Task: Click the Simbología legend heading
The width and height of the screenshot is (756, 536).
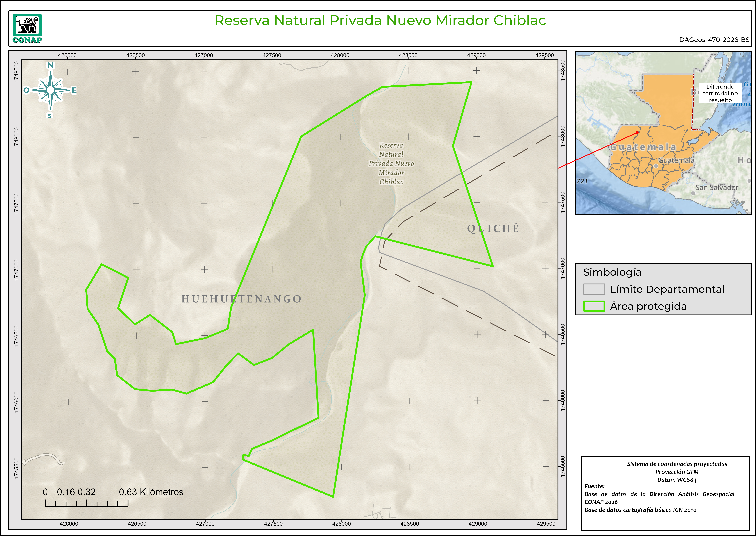Action: tap(612, 272)
